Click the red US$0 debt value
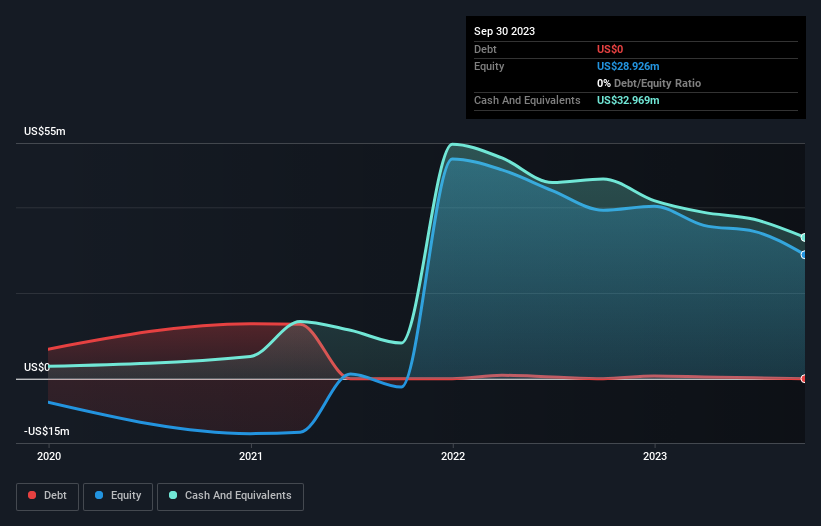Screen dimensions: 821x526 point(610,49)
